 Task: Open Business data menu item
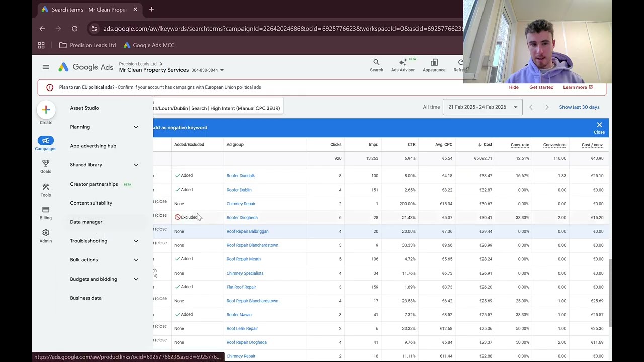pyautogui.click(x=86, y=298)
